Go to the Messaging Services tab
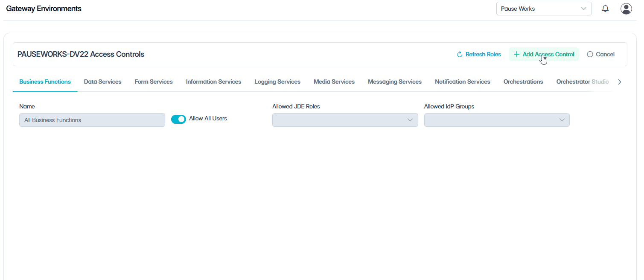 pyautogui.click(x=395, y=82)
